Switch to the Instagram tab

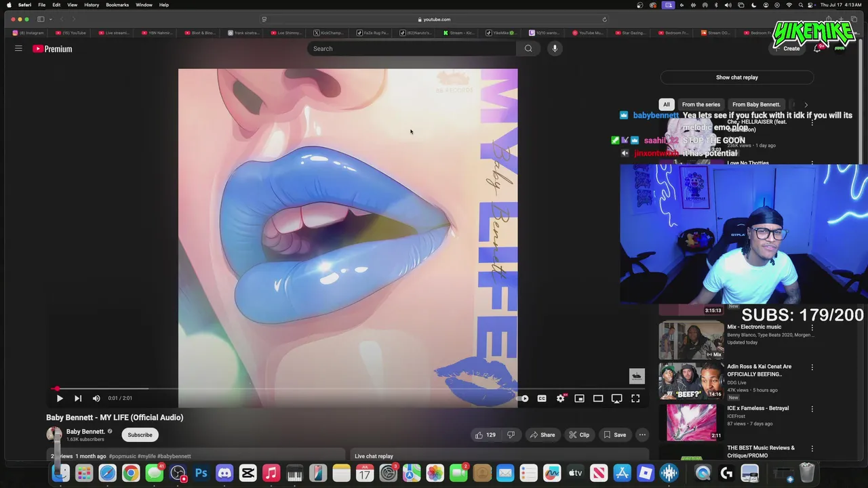pos(28,33)
